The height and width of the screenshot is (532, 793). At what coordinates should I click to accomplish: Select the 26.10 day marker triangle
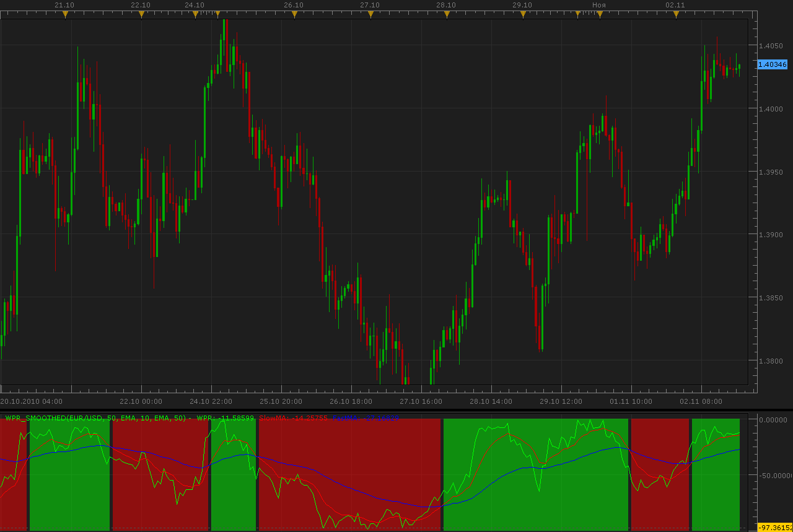tap(294, 14)
